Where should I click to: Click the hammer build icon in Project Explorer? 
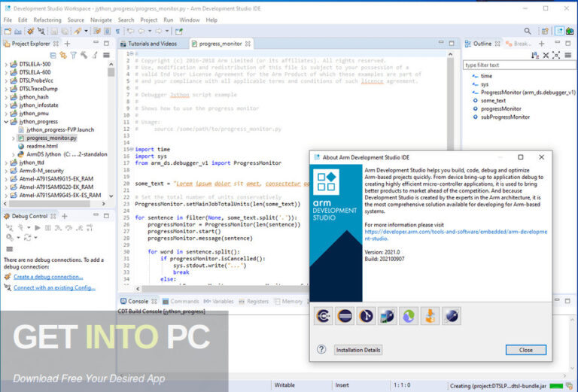point(84,55)
